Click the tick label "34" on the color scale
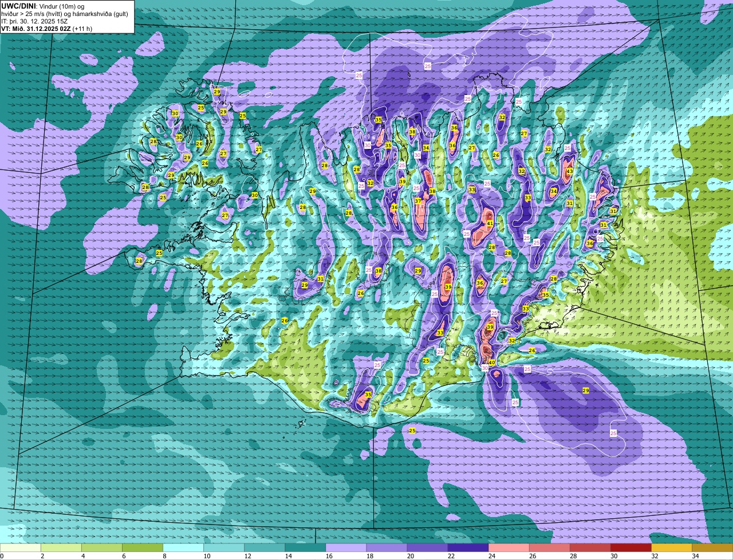This screenshot has width=733, height=560. [x=695, y=556]
